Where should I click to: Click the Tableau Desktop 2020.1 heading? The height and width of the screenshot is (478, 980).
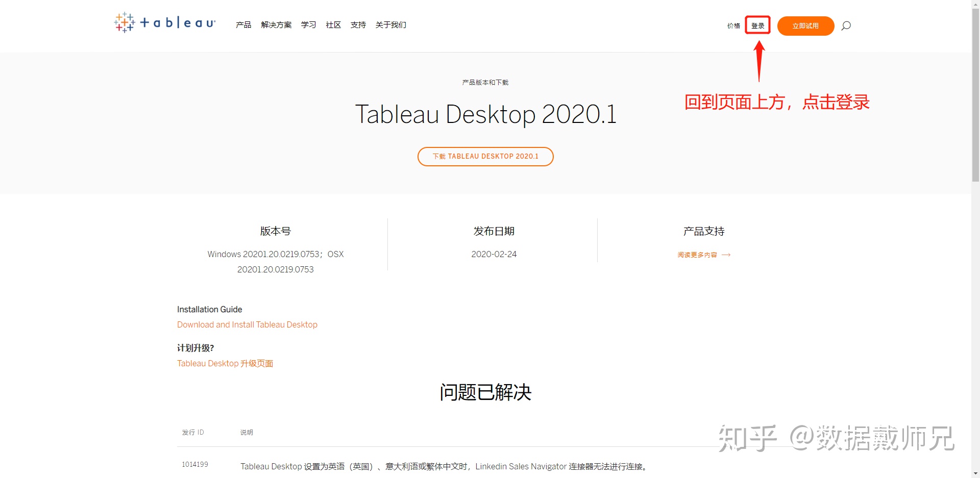coord(485,114)
